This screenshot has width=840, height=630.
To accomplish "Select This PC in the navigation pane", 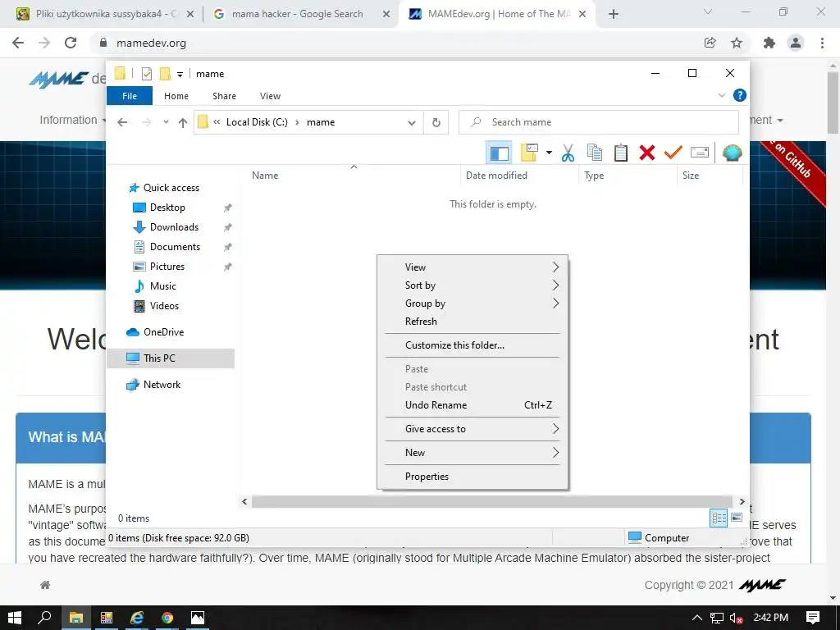I will (171, 358).
